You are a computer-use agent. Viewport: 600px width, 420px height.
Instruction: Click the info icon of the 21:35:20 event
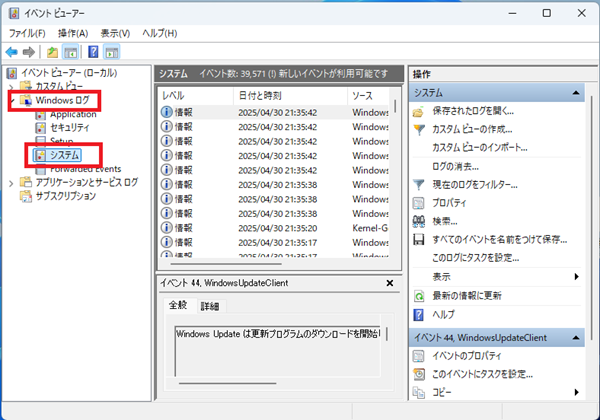point(166,228)
